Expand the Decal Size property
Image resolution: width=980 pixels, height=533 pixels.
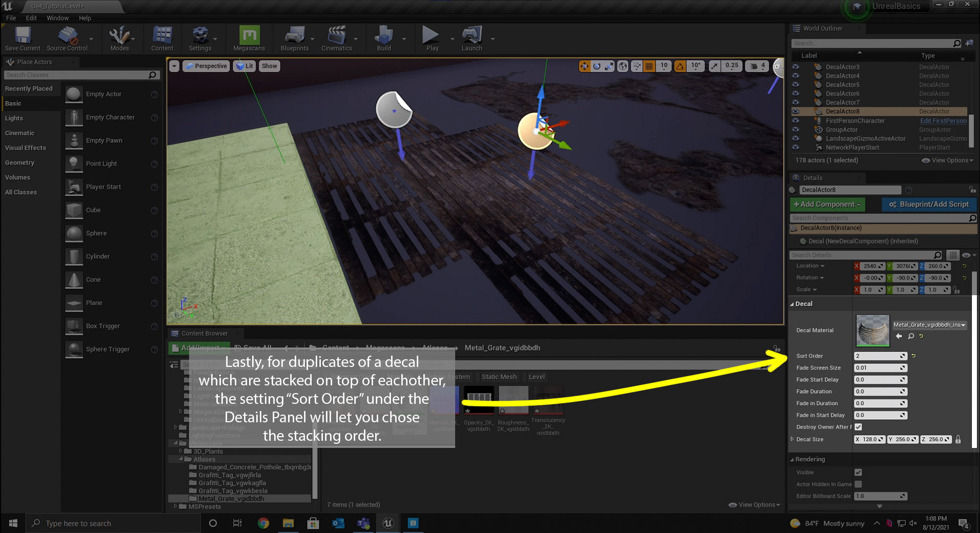coord(792,439)
